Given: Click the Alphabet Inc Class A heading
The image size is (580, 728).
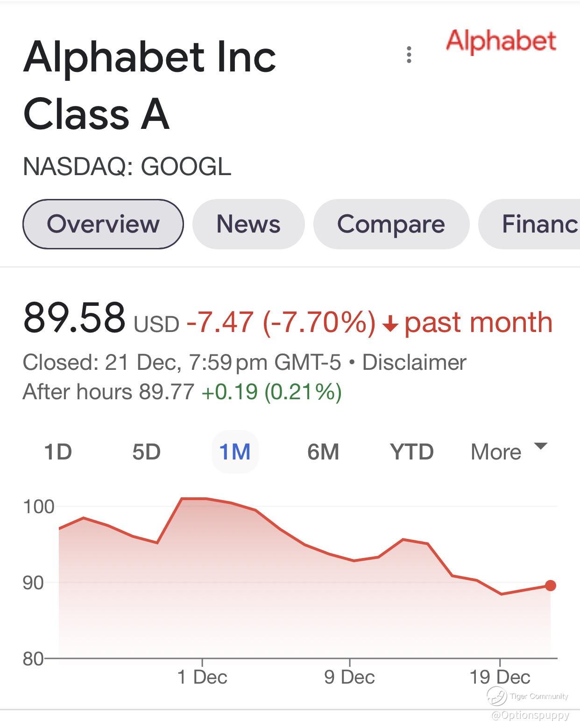Looking at the screenshot, I should coord(149,85).
